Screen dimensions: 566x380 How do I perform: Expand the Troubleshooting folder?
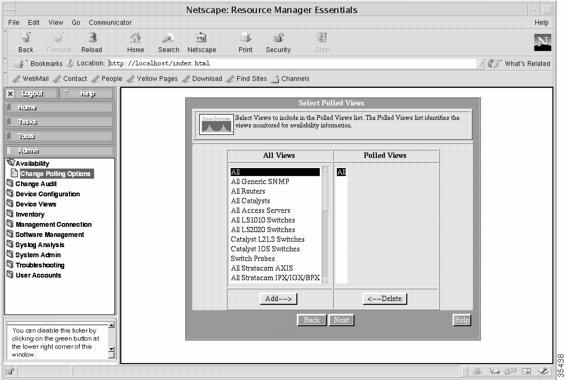(x=35, y=265)
